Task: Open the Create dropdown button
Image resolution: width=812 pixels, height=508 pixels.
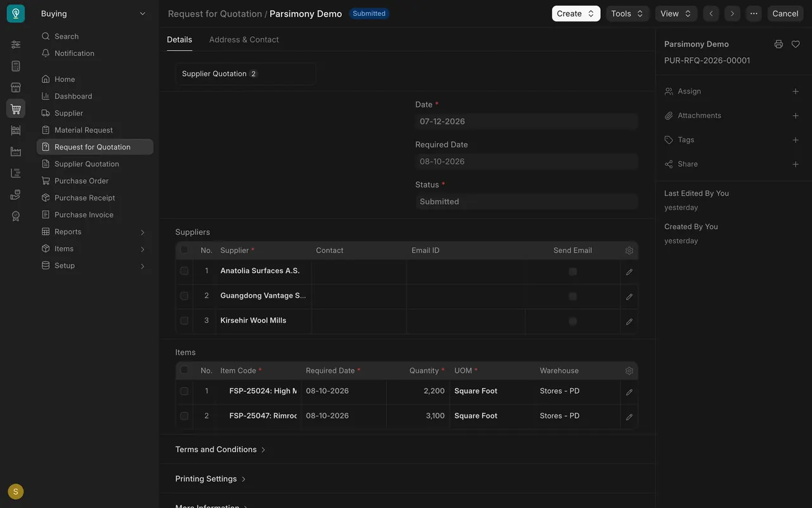Action: pyautogui.click(x=576, y=13)
